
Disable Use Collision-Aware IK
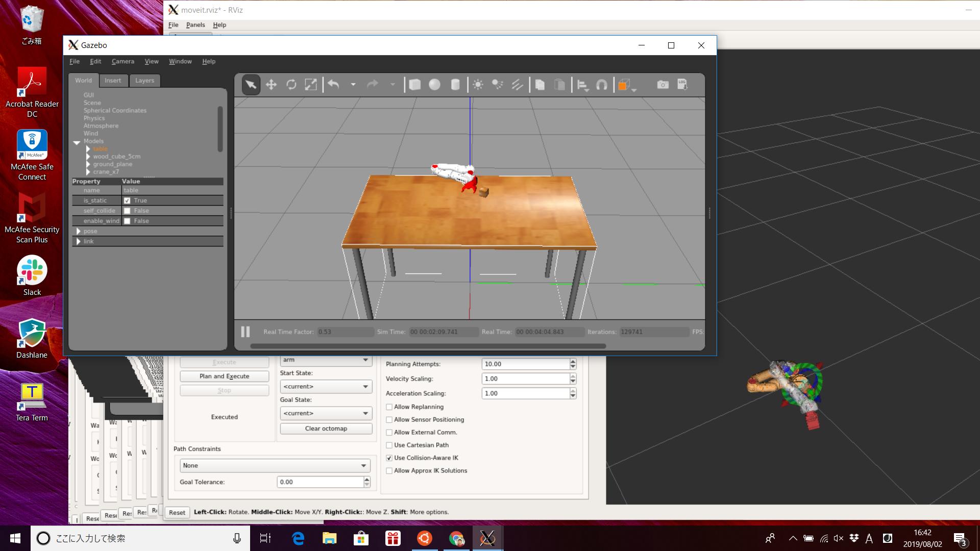(x=389, y=458)
